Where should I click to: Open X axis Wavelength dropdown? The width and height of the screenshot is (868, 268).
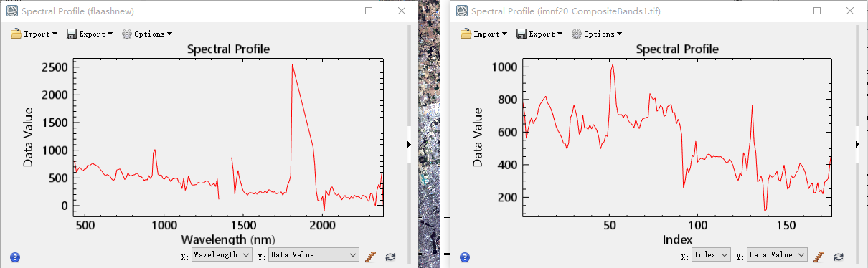pyautogui.click(x=222, y=254)
